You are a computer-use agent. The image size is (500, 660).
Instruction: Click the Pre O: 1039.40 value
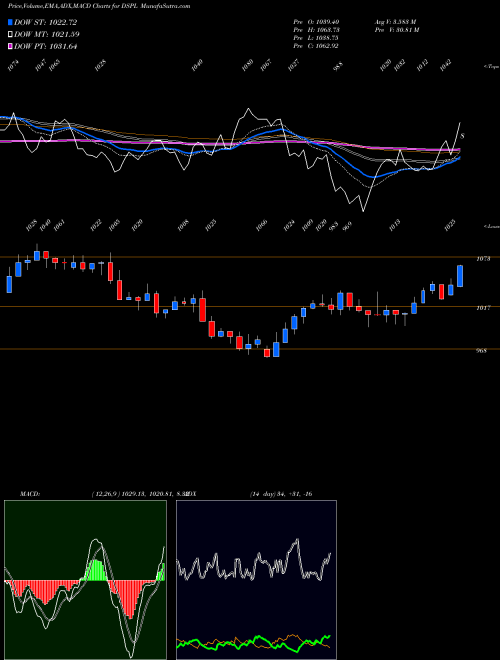[x=316, y=22]
